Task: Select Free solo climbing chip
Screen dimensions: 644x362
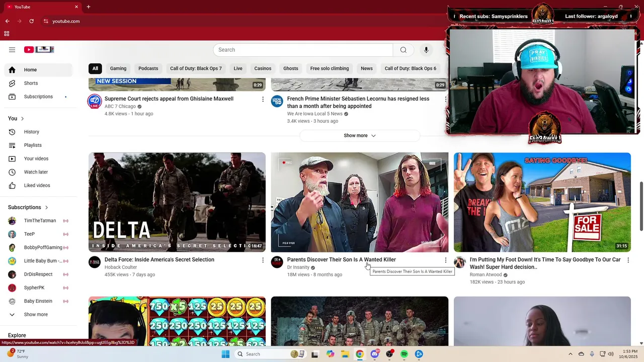Action: tap(330, 68)
